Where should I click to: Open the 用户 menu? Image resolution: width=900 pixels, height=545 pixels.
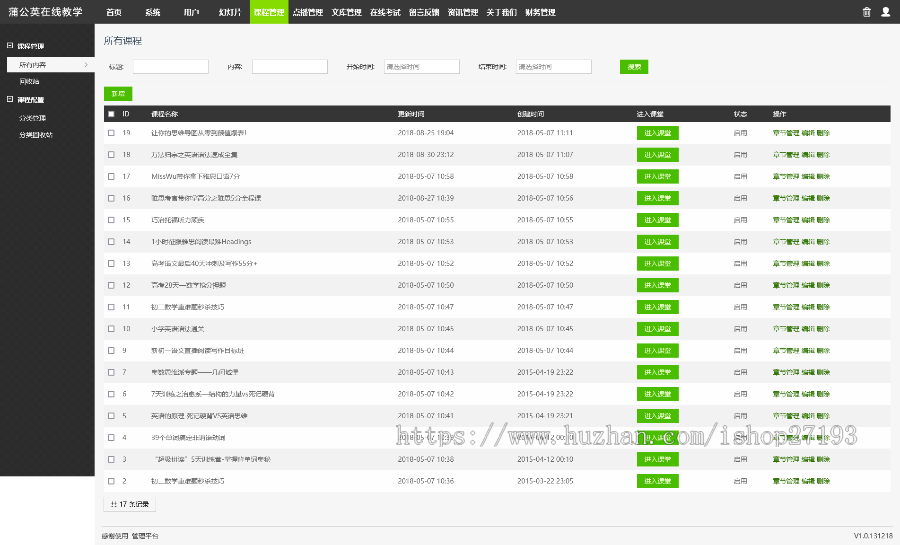[x=191, y=12]
